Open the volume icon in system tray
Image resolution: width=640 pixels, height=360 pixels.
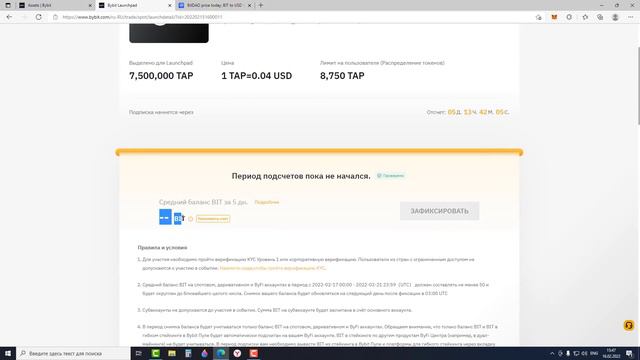(x=584, y=353)
